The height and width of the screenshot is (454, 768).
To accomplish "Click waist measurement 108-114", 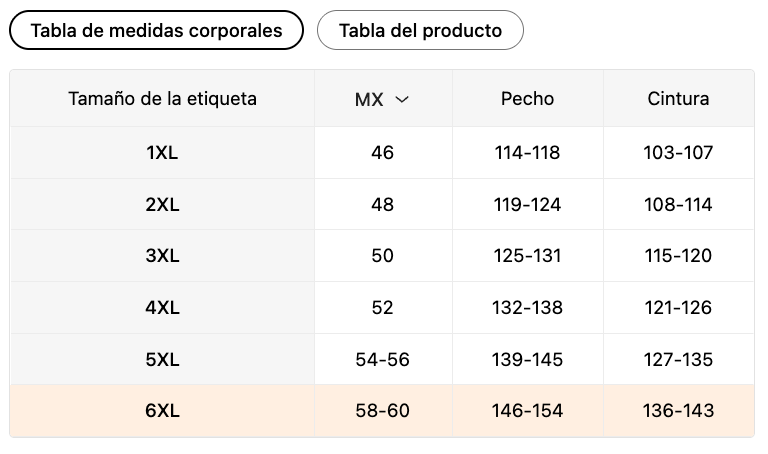I will pos(678,204).
